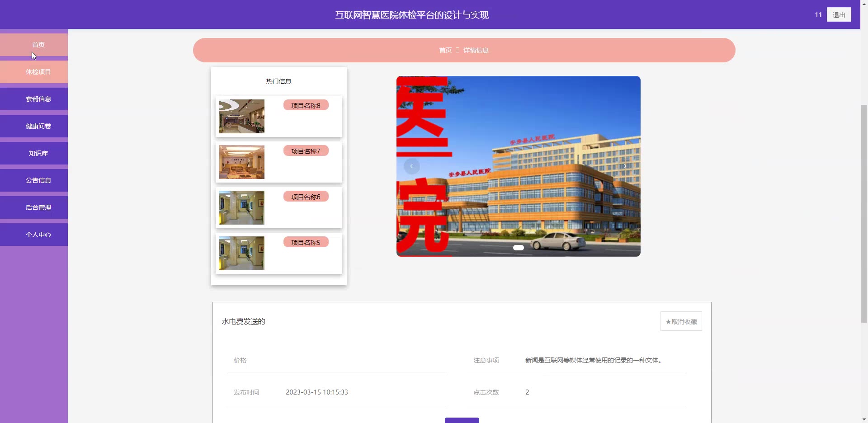Click the 取消收藏 star button
This screenshot has height=423, width=868.
point(681,321)
